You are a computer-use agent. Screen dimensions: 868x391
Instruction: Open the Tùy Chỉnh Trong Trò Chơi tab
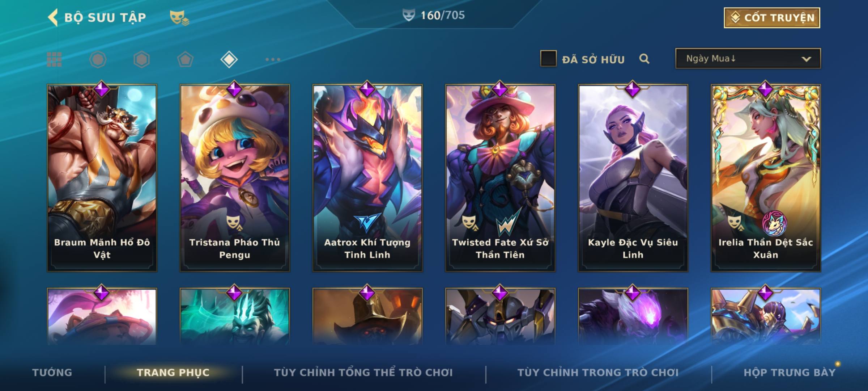coord(598,373)
